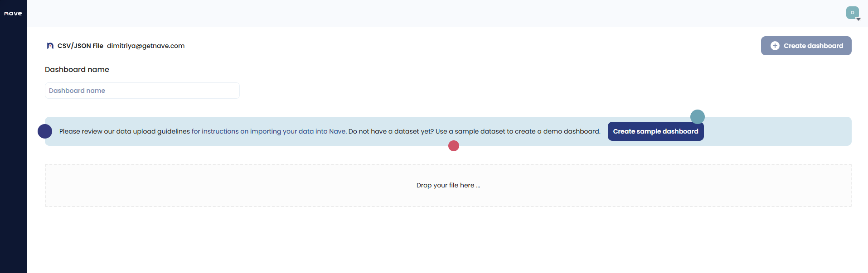Image resolution: width=868 pixels, height=273 pixels.
Task: Click "Please review our data upload guidelines" text
Action: (x=124, y=131)
